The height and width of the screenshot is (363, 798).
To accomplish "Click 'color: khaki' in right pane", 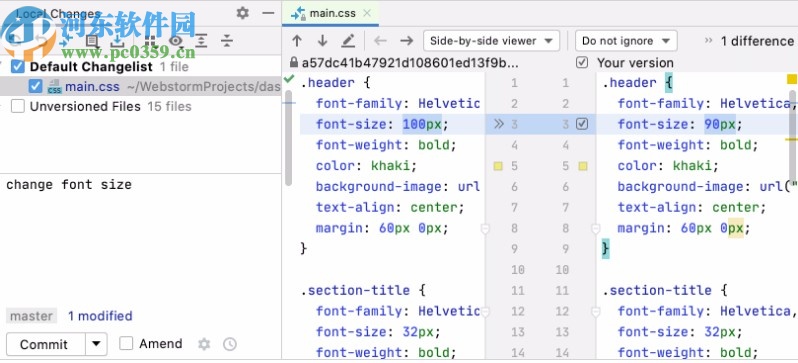I will [x=668, y=166].
